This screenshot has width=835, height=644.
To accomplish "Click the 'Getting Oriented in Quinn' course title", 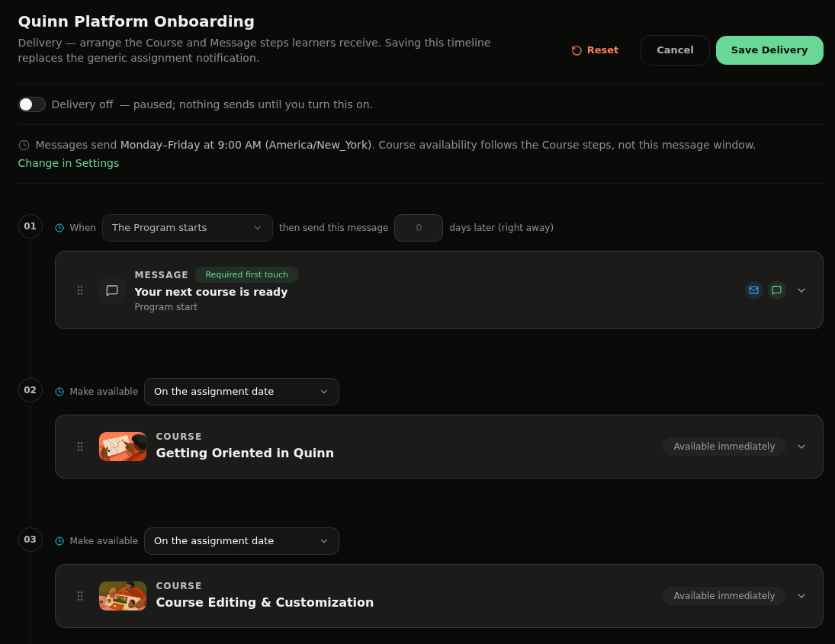I will 245,453.
